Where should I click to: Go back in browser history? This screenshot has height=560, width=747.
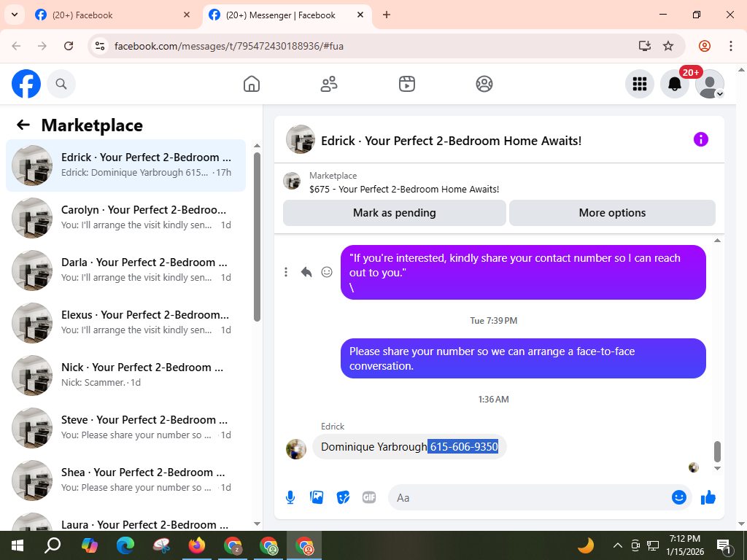click(x=16, y=46)
